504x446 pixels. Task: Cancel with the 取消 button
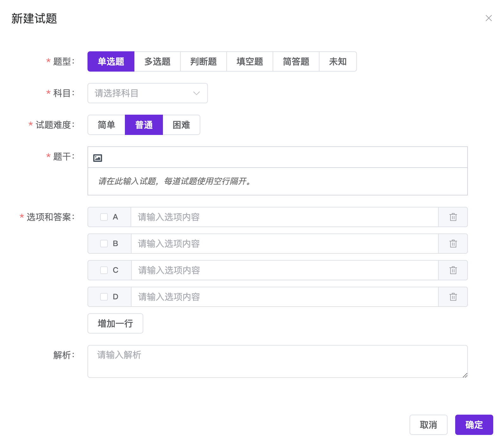(428, 425)
